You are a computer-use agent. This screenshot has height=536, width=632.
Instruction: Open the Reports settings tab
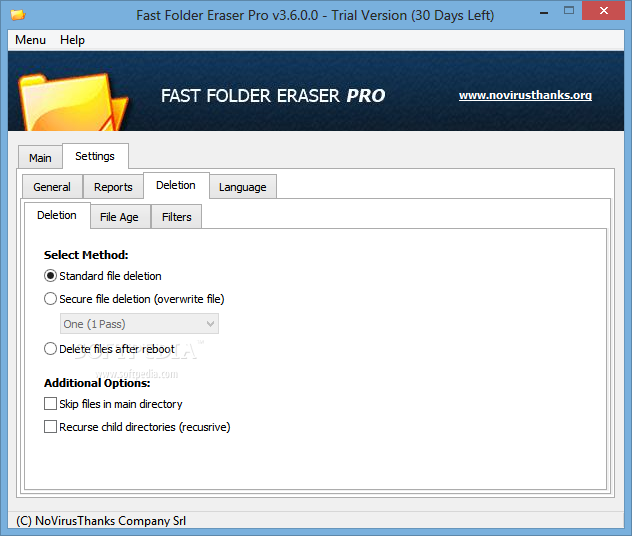tap(113, 187)
